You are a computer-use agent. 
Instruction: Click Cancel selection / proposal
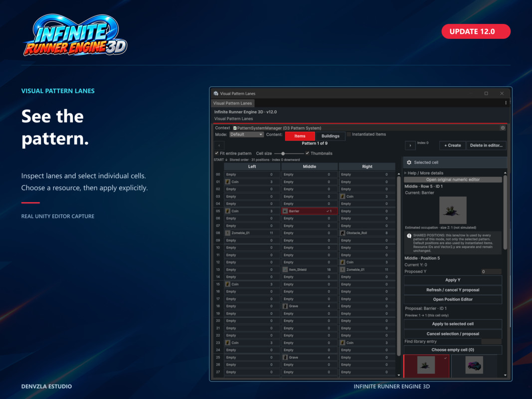453,334
